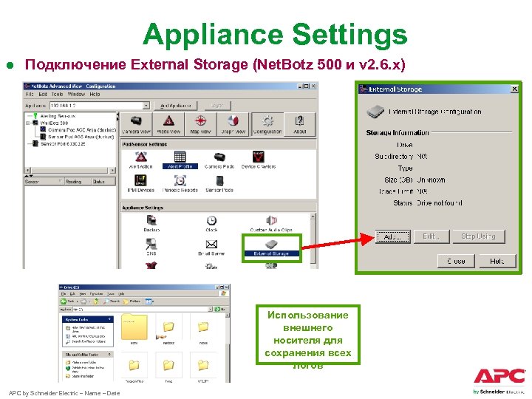Open the Edit menu in NetBotz

pyautogui.click(x=43, y=95)
